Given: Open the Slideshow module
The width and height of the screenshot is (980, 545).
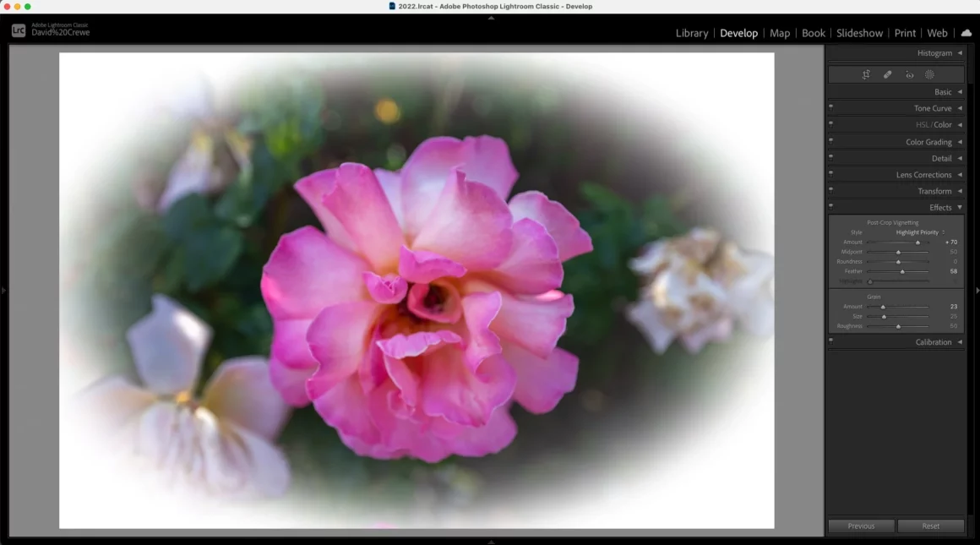Looking at the screenshot, I should pyautogui.click(x=859, y=33).
